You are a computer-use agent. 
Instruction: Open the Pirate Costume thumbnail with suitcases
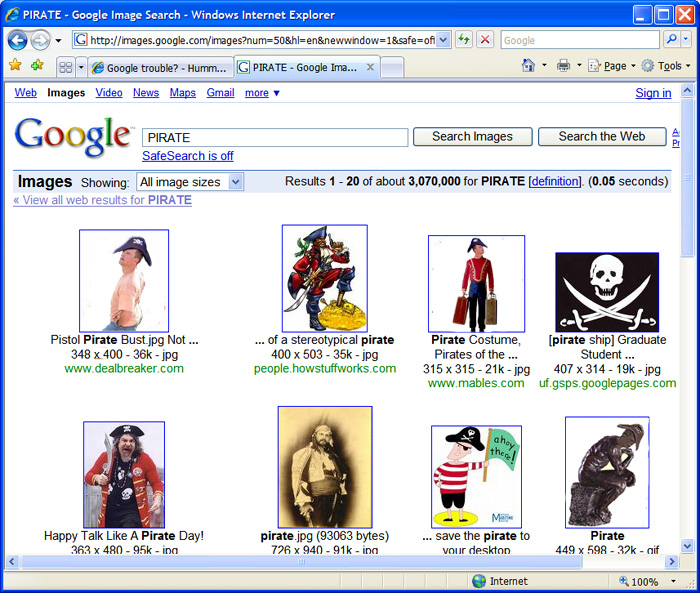click(476, 284)
